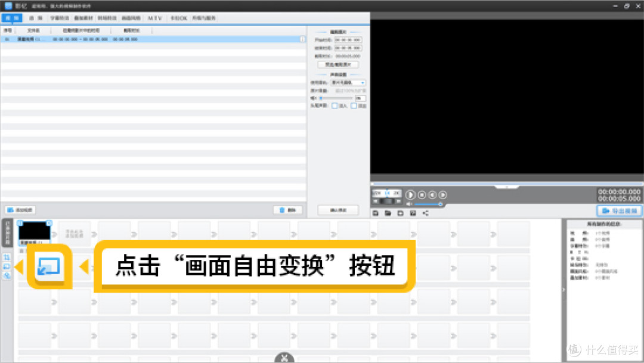The image size is (644, 363).
Task: Select the 黑幕视频 row in clip list
Action: pyautogui.click(x=153, y=39)
